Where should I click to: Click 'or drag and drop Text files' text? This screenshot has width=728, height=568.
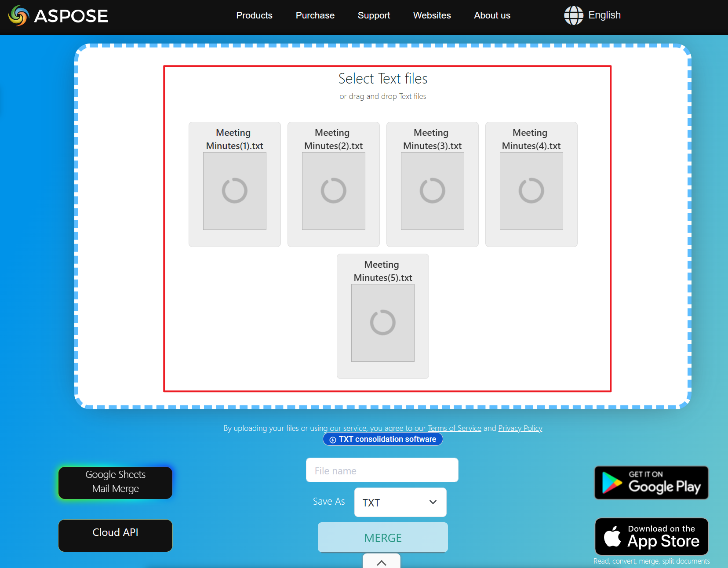(383, 96)
